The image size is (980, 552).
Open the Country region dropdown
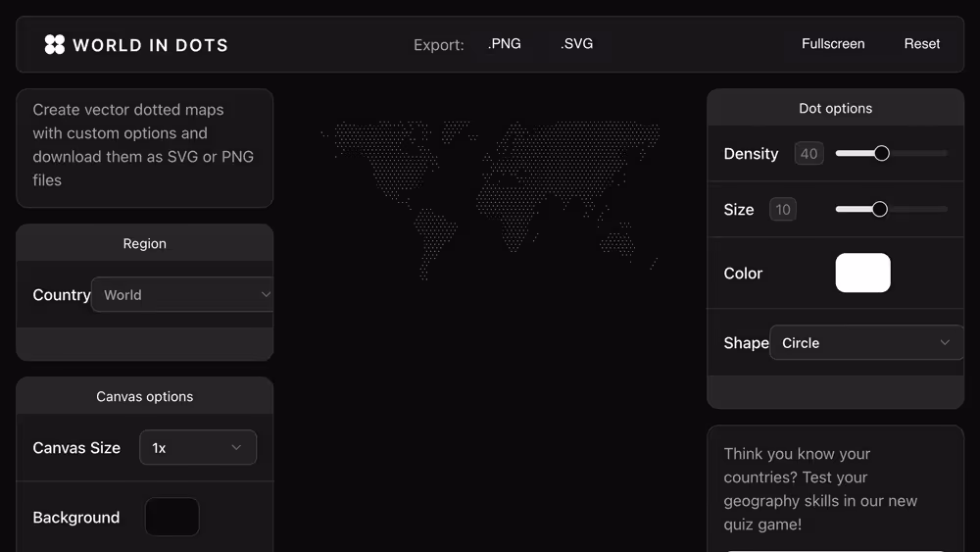(181, 295)
